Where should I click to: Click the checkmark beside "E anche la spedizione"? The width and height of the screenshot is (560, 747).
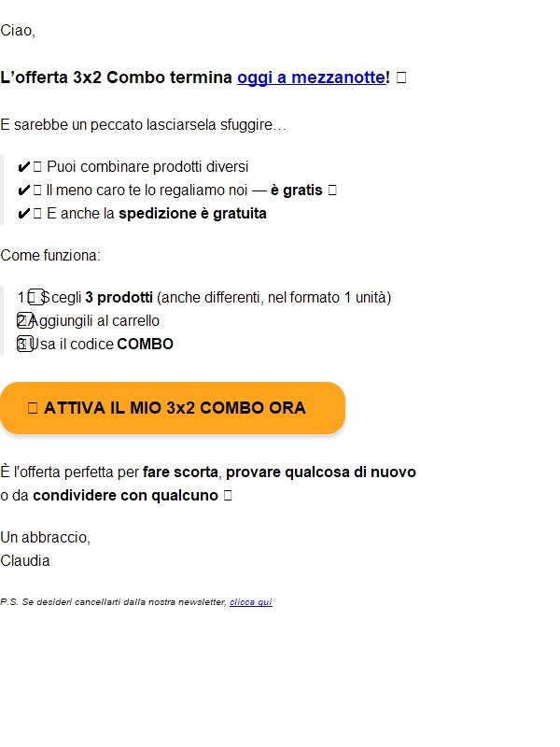click(24, 214)
